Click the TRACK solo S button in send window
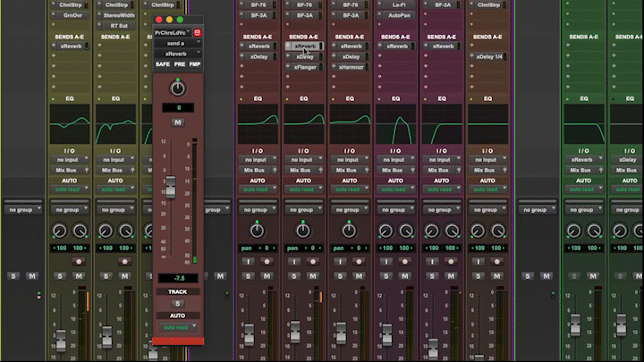The width and height of the screenshot is (644, 362). pyautogui.click(x=178, y=304)
